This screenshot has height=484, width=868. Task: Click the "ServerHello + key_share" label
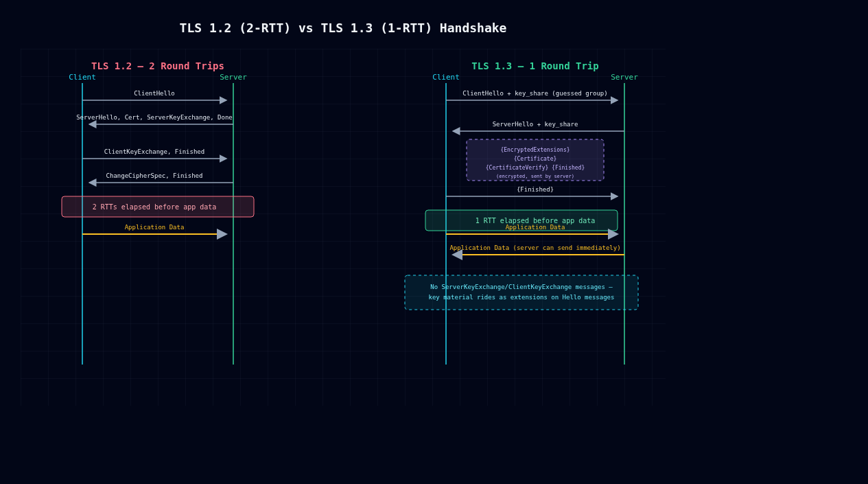tap(535, 124)
